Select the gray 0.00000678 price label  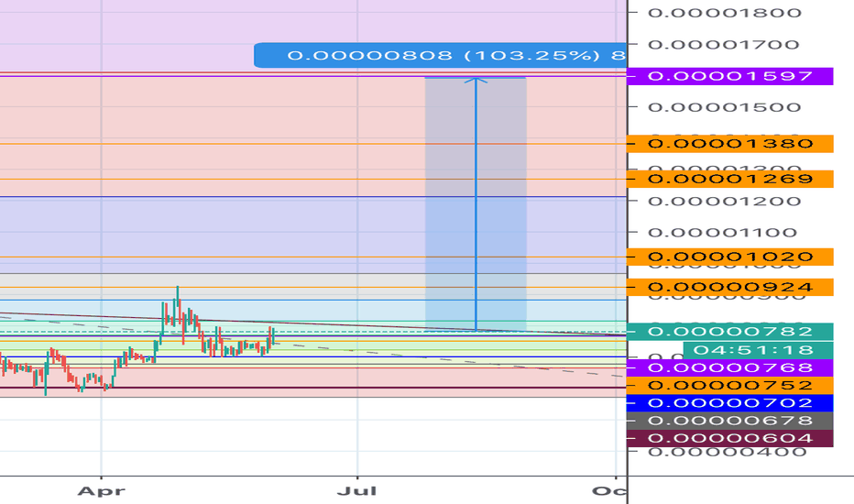coord(729,421)
